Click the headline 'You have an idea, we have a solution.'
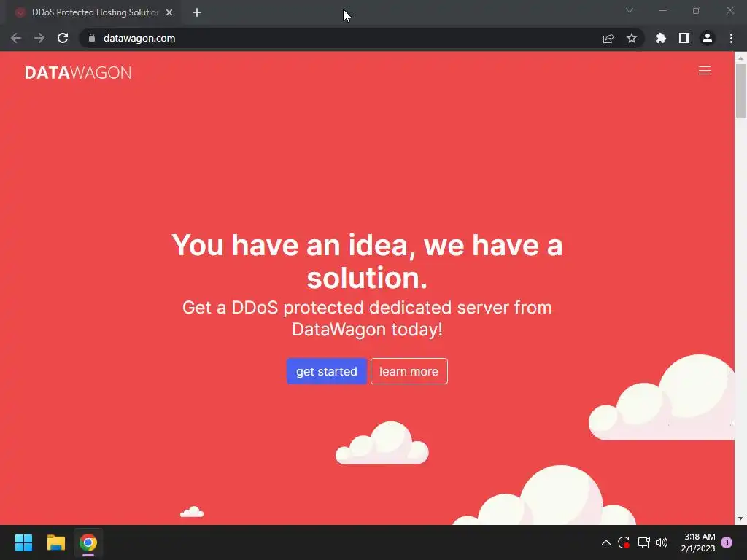747x560 pixels. point(368,261)
